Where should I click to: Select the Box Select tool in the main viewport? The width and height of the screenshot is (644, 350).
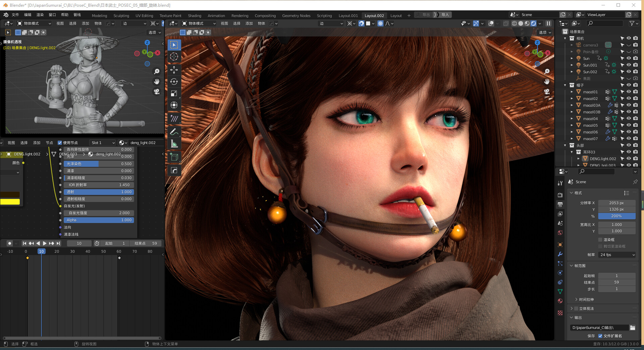pos(174,45)
